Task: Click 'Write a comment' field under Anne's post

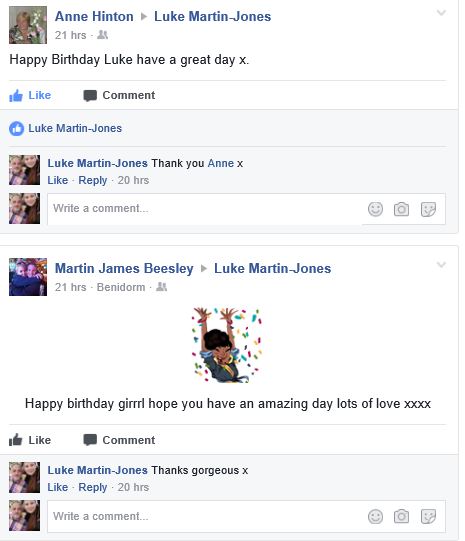Action: (205, 209)
